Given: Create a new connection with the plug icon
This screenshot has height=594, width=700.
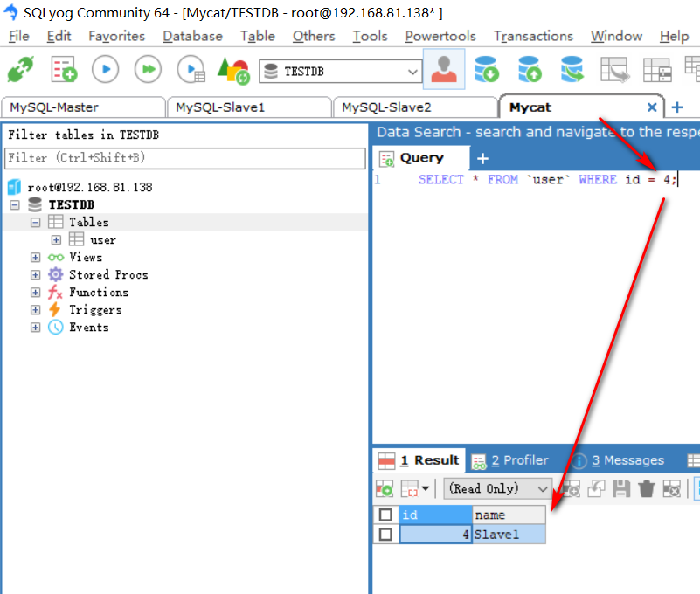Looking at the screenshot, I should [20, 69].
